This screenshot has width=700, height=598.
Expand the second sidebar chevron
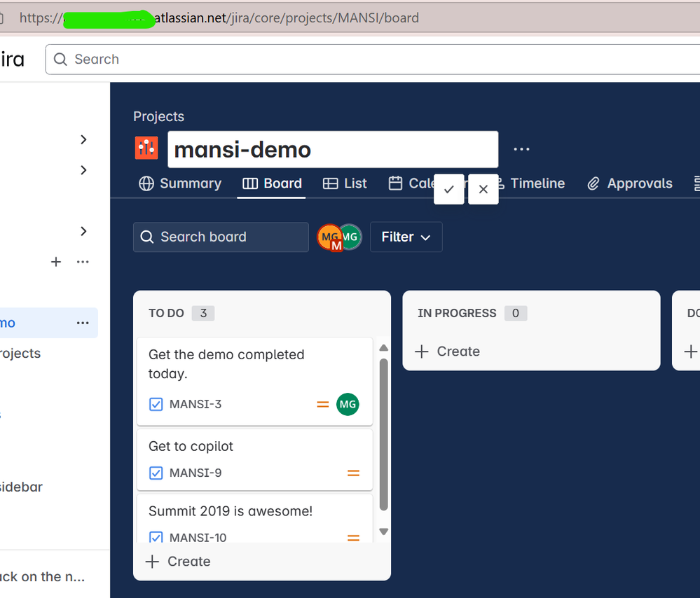point(83,170)
